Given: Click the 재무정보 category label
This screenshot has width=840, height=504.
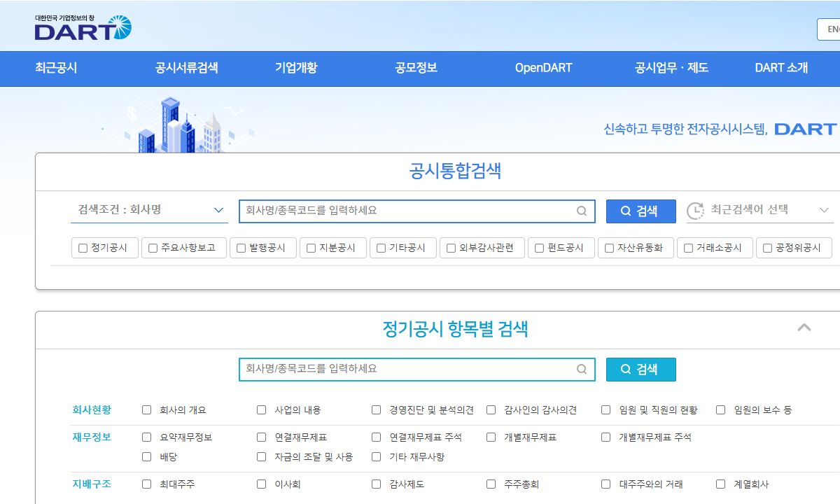Looking at the screenshot, I should [91, 437].
